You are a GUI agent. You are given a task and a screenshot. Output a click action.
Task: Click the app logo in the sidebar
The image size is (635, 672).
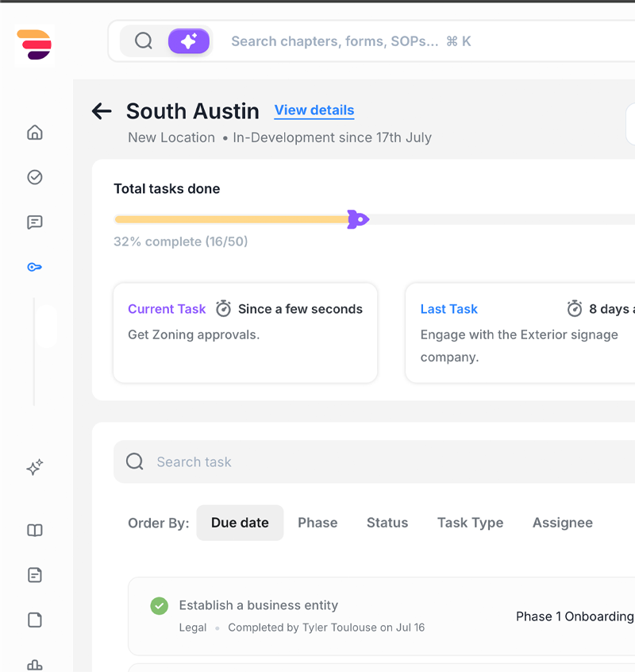tap(34, 44)
